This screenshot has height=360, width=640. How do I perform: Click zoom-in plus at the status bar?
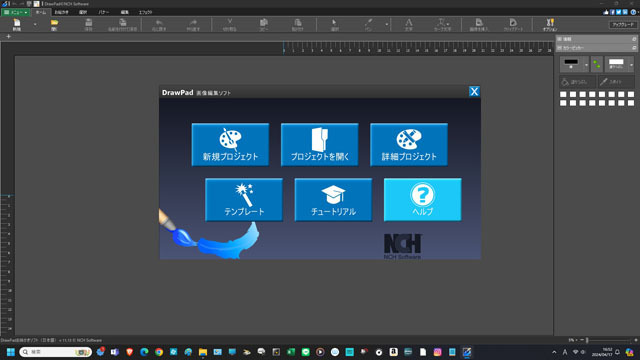click(636, 340)
